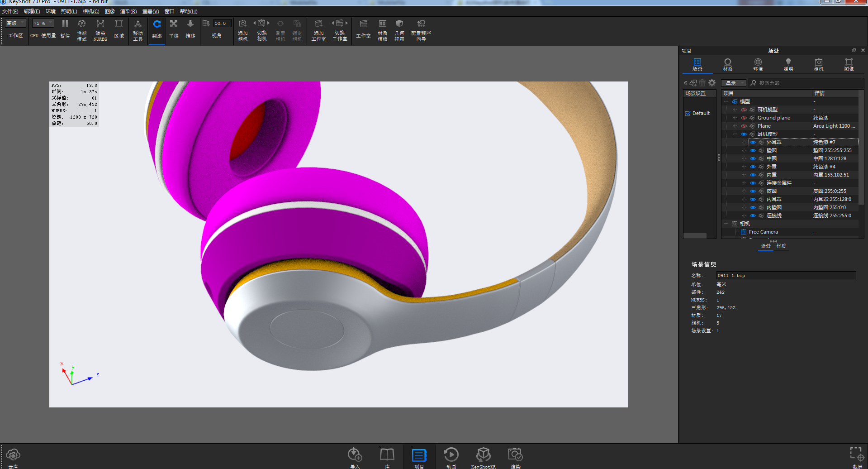Open the 编辑(E) menu
This screenshot has height=469, width=868.
point(32,11)
